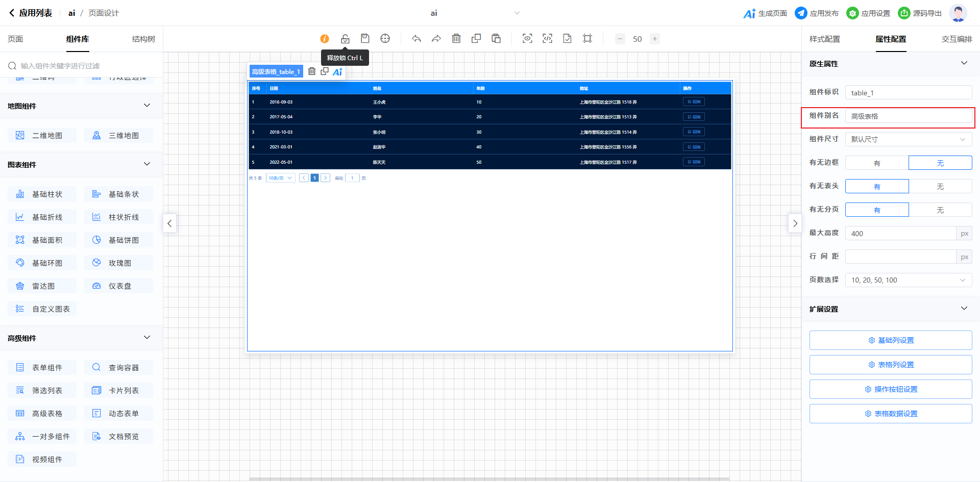Click the paste clipboard icon in toolbar
The image size is (980, 482).
(x=496, y=39)
